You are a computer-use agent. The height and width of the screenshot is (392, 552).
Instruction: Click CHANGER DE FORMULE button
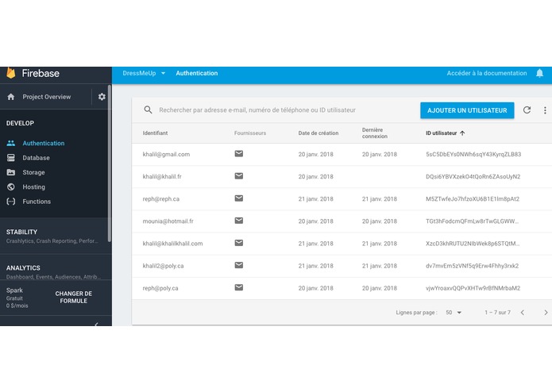tap(73, 298)
